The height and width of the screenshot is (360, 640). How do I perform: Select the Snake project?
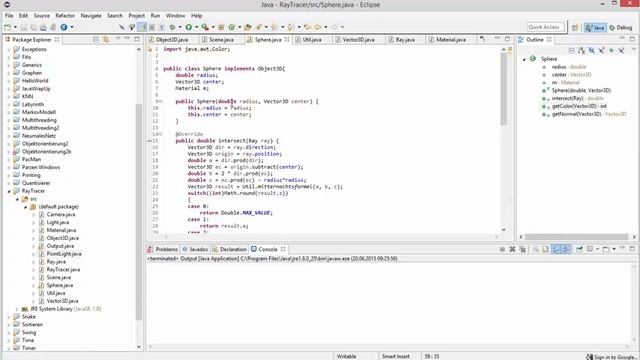29,317
